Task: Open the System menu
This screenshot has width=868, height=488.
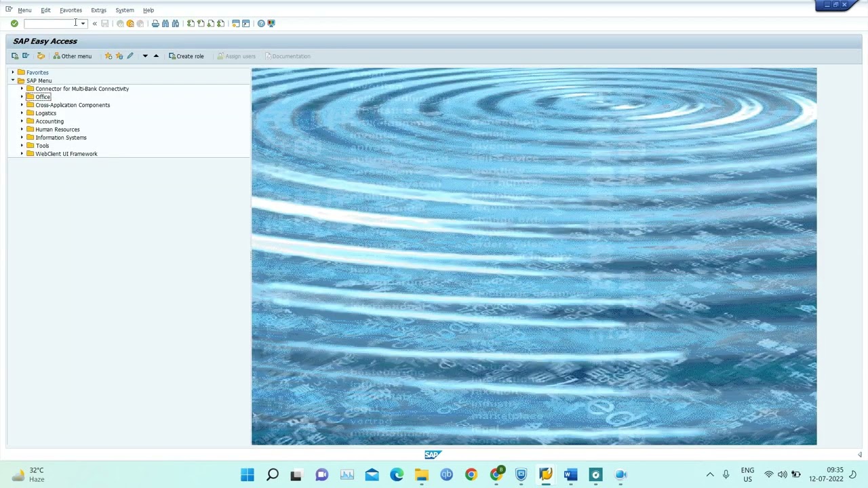Action: tap(125, 10)
